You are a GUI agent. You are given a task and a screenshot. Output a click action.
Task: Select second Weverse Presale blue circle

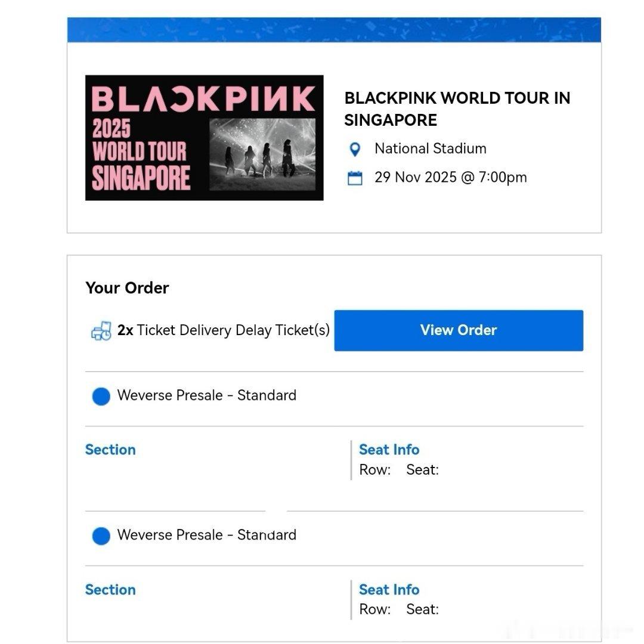(101, 535)
